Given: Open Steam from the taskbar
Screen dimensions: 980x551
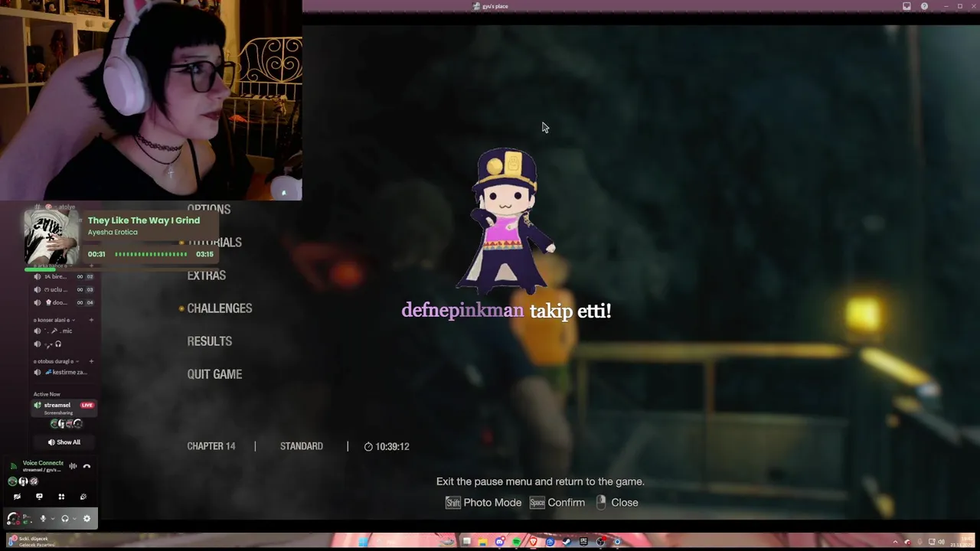Looking at the screenshot, I should point(566,542).
